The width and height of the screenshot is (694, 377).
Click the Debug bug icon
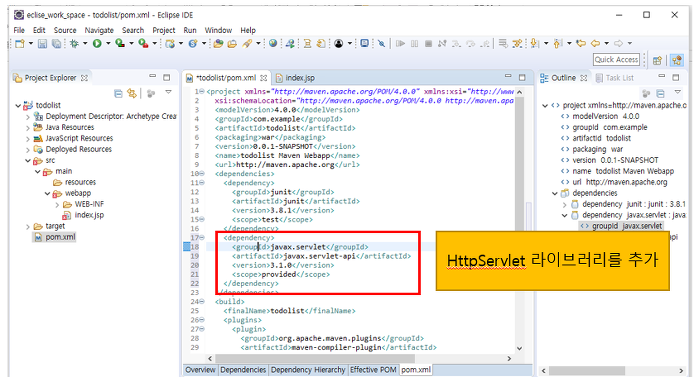[x=74, y=43]
